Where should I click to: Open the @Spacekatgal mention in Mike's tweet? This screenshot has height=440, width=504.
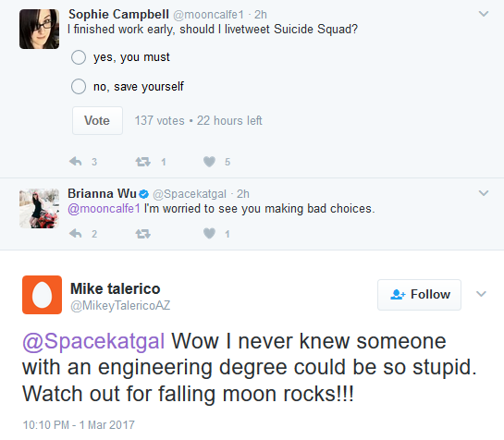93,341
